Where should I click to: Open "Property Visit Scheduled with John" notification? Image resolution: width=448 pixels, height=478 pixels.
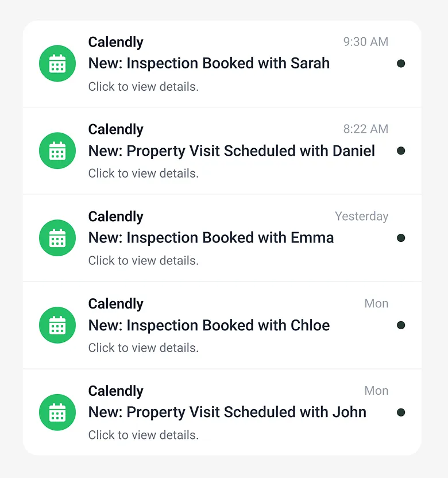click(x=227, y=413)
